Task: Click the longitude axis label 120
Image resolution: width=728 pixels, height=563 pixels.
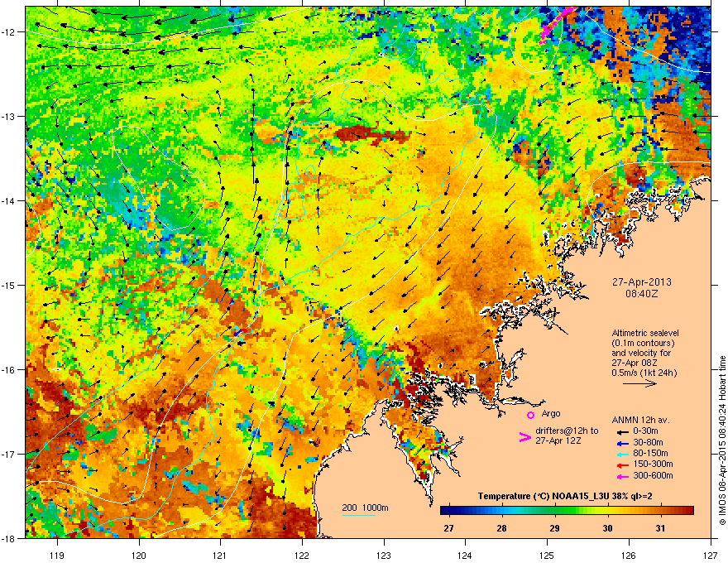Action: [x=139, y=556]
